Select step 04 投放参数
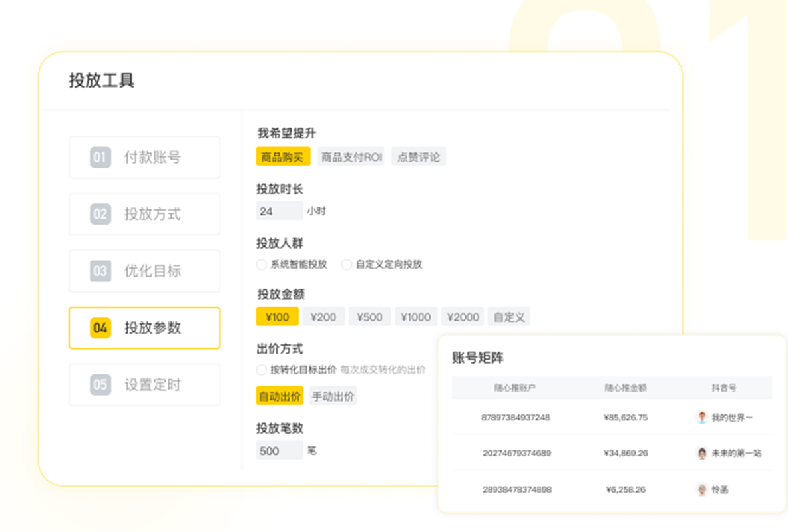788x532 pixels. click(144, 328)
